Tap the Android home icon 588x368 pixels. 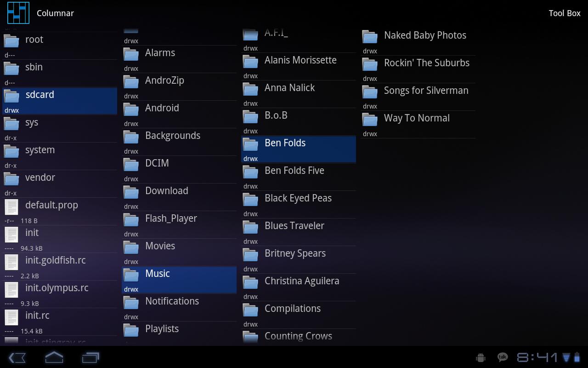pos(54,357)
